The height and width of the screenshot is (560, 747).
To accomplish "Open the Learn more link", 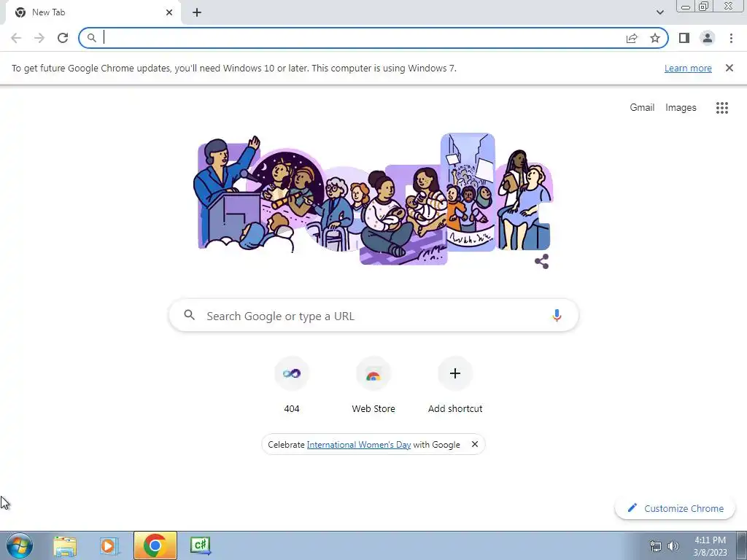I will tap(688, 68).
